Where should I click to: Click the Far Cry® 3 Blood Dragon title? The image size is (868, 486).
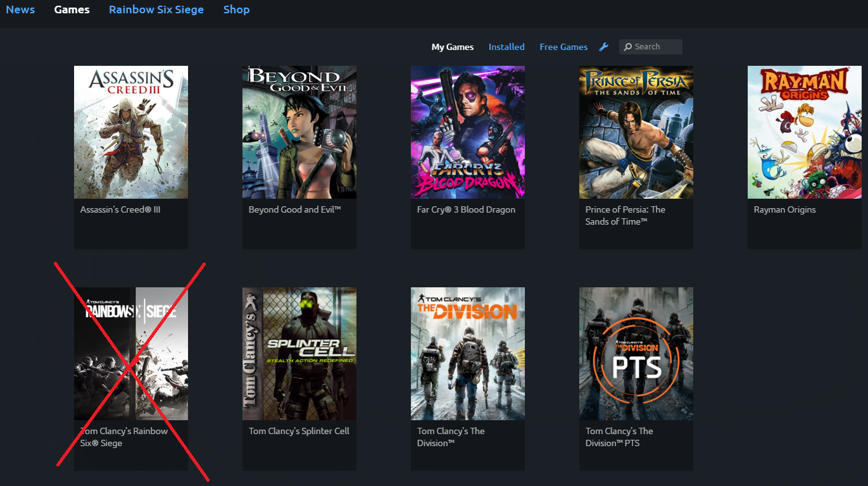[467, 209]
